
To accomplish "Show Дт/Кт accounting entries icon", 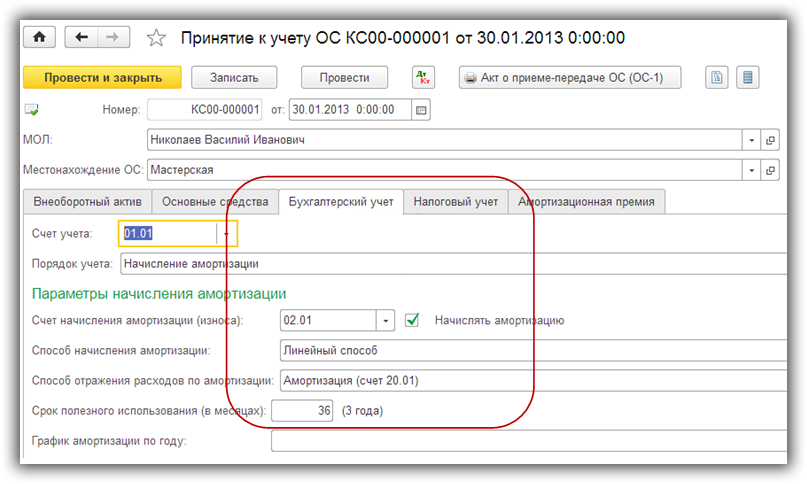I will pyautogui.click(x=424, y=78).
